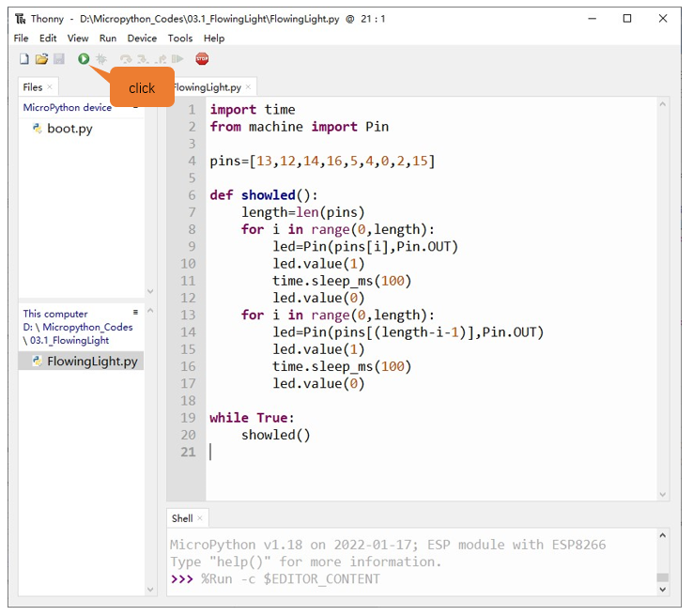Click the 'def showled():' line
Image resolution: width=693 pixels, height=616 pixels.
click(x=264, y=195)
